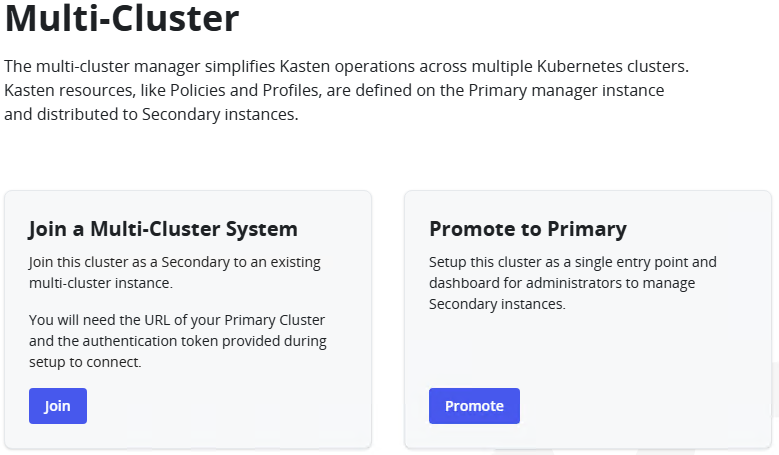Click 'authentication token provided during' text
The image size is (779, 455).
point(177,341)
